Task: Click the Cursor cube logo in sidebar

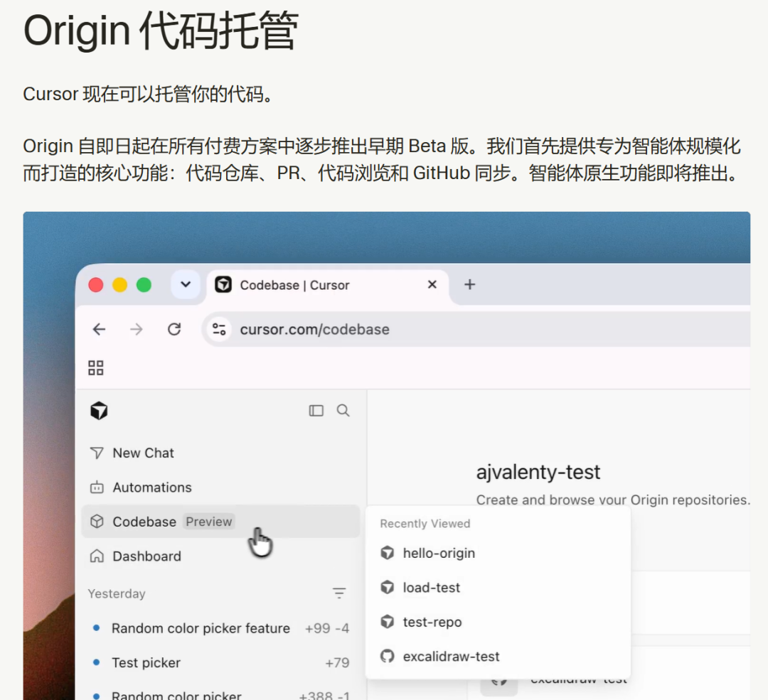Action: pyautogui.click(x=99, y=411)
